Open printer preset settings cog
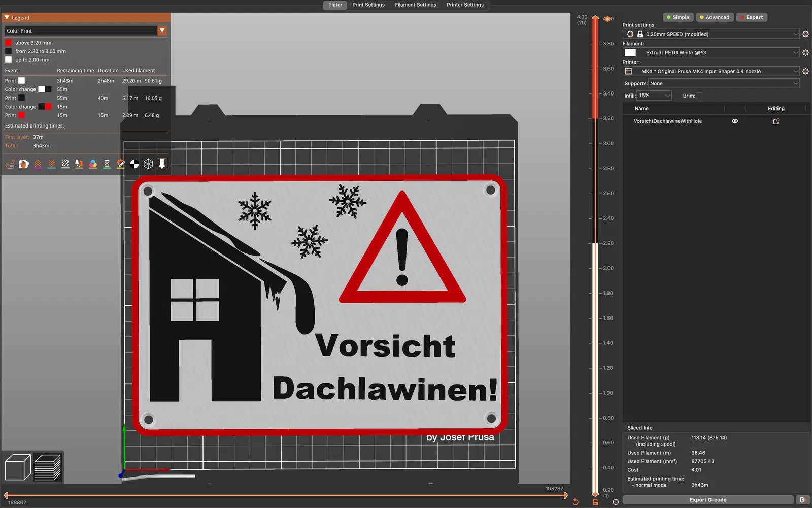Screen dimensions: 812x508 pyautogui.click(x=805, y=71)
